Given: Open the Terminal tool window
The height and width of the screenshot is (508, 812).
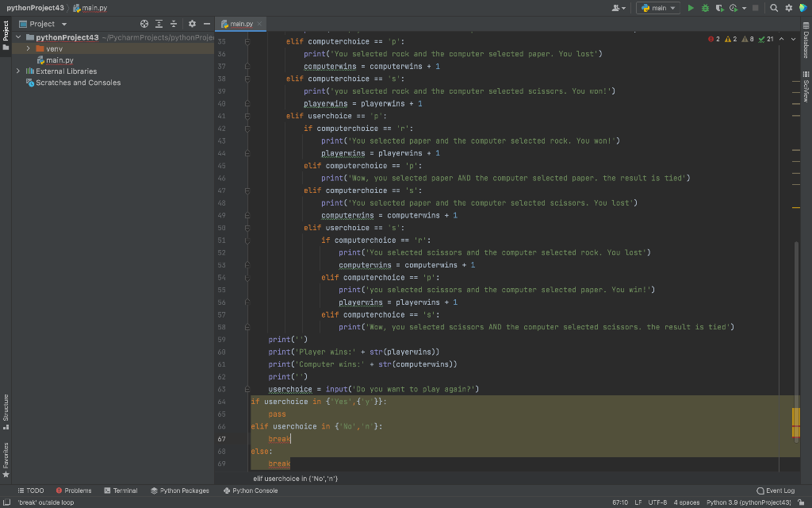Looking at the screenshot, I should tap(120, 490).
